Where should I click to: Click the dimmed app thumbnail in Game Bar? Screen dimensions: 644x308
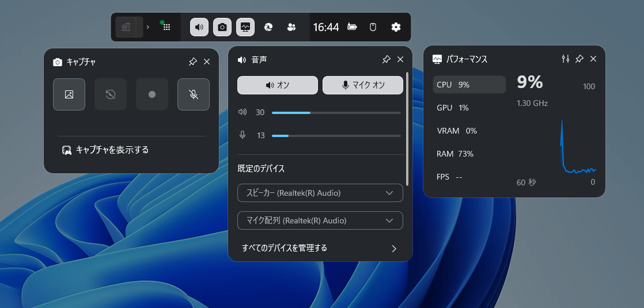[128, 27]
